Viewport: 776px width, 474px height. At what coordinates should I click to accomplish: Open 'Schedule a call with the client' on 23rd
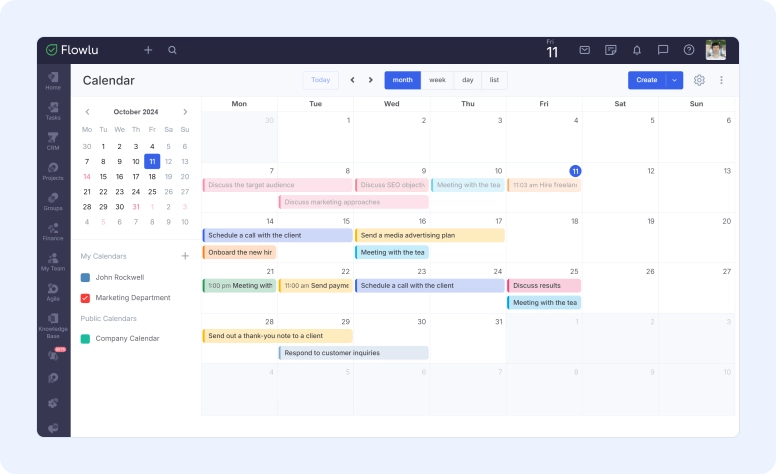click(x=430, y=285)
